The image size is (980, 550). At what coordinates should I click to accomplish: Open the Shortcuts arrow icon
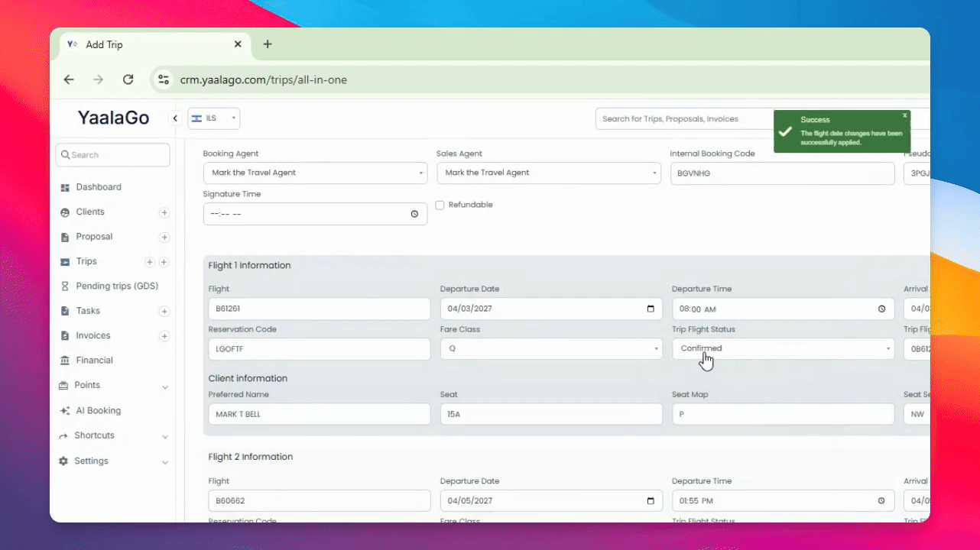coord(64,436)
